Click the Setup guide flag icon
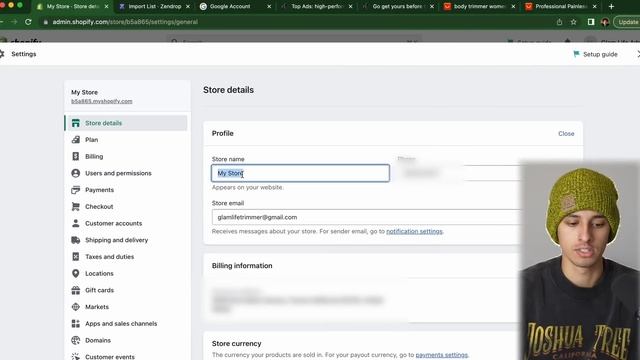 [576, 54]
